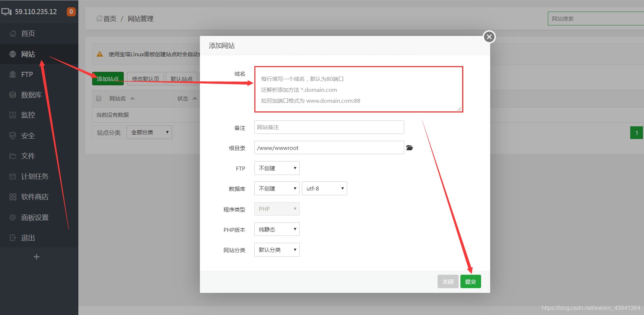Open the folder browser for root directory
The height and width of the screenshot is (315, 644).
tap(410, 148)
